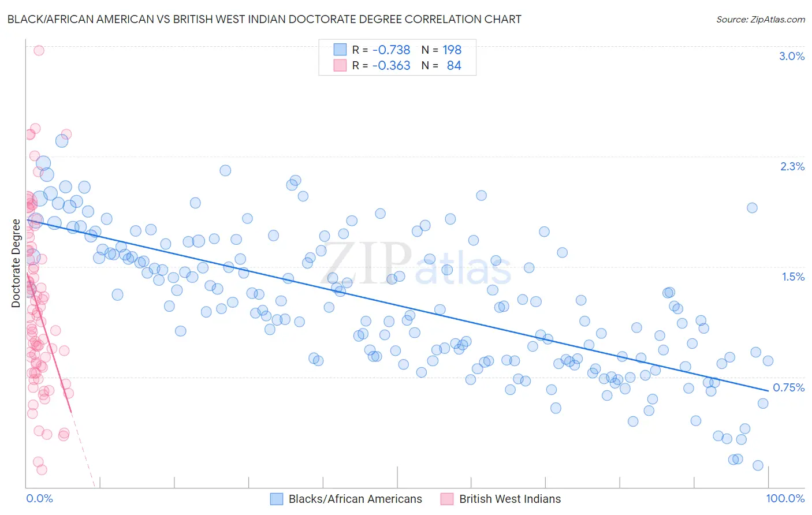
Task: Select the lowest blue data point near 100%
Action: (x=758, y=465)
